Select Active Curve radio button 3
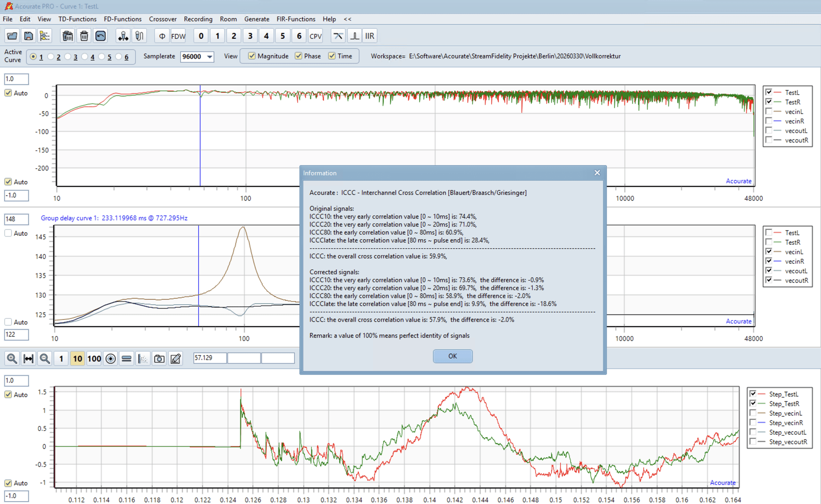The image size is (821, 504). [x=68, y=57]
